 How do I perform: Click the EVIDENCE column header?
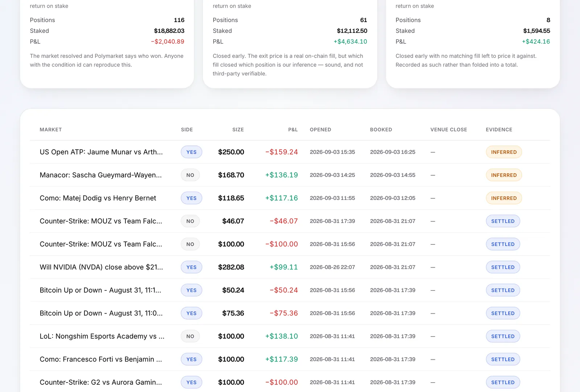click(x=499, y=129)
